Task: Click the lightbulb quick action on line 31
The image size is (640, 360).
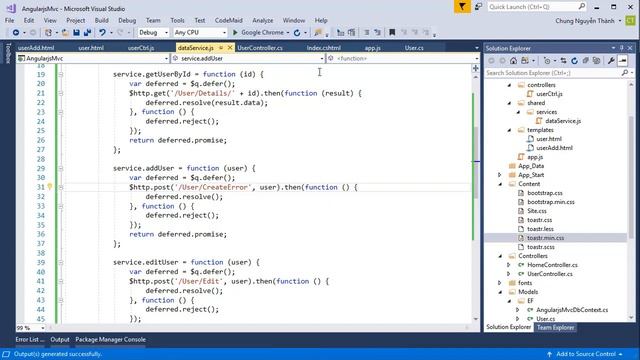Action: click(50, 187)
